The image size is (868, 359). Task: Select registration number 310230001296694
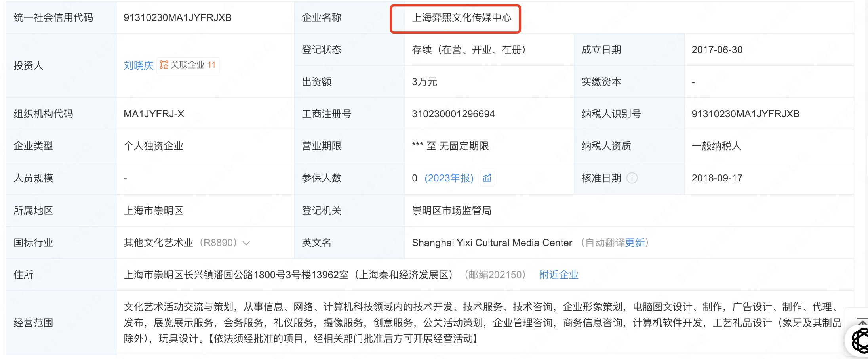[x=453, y=114]
